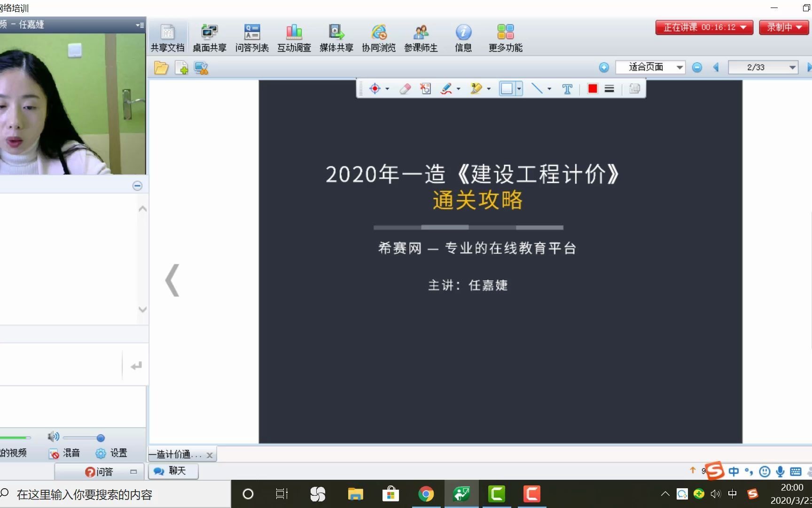
Task: Open the rectangle shape options dropdown arrow
Action: pos(519,88)
